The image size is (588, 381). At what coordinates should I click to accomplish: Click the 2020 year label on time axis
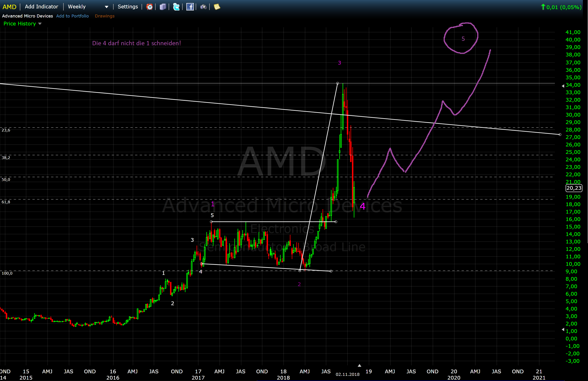tap(454, 378)
